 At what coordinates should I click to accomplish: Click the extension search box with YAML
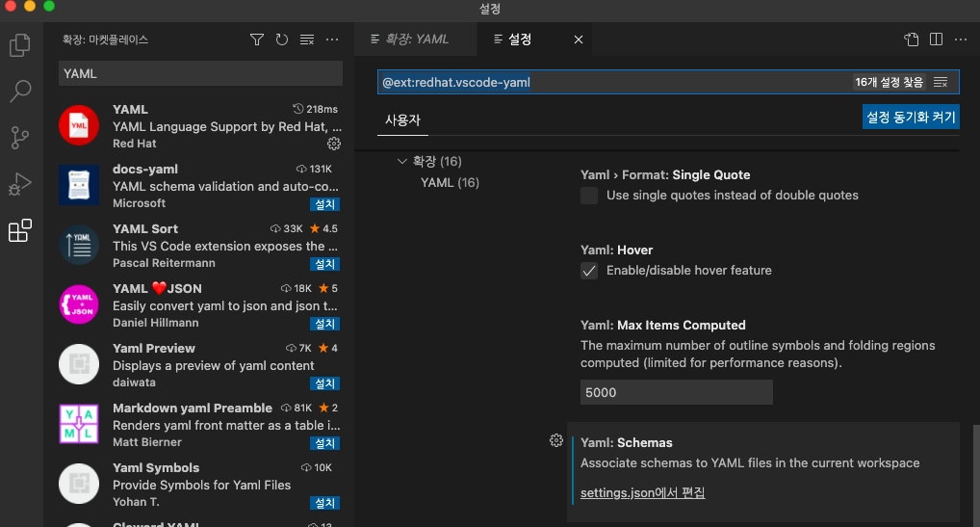coord(200,73)
